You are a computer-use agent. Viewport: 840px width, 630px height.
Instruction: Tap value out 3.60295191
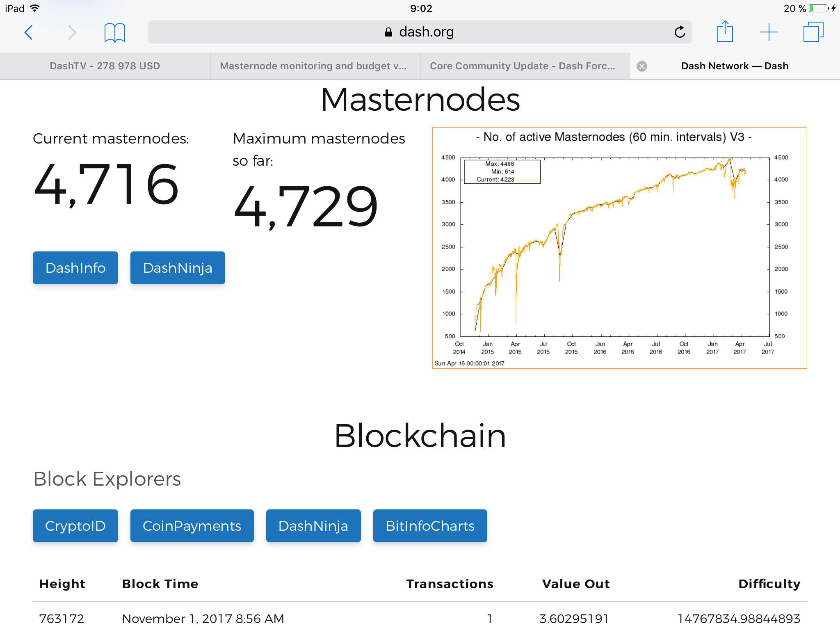(574, 619)
